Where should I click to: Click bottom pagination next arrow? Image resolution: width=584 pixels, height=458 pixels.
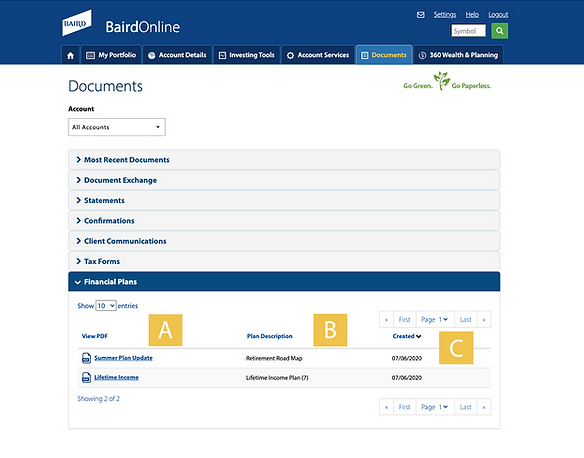coord(484,407)
